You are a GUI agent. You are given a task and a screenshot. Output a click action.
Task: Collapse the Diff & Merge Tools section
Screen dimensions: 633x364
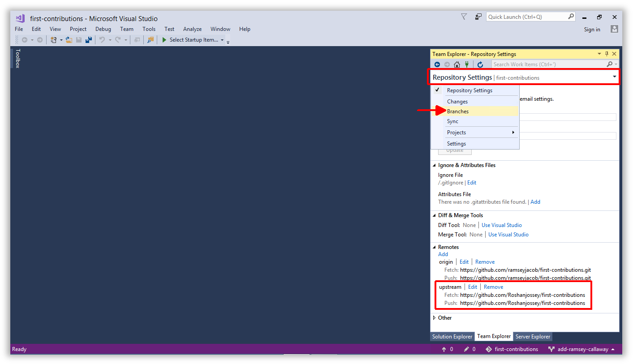pyautogui.click(x=434, y=215)
